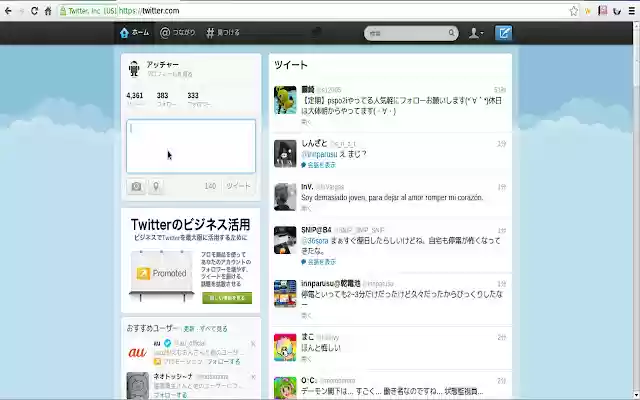Open しんざと profile avatar

coord(285,153)
